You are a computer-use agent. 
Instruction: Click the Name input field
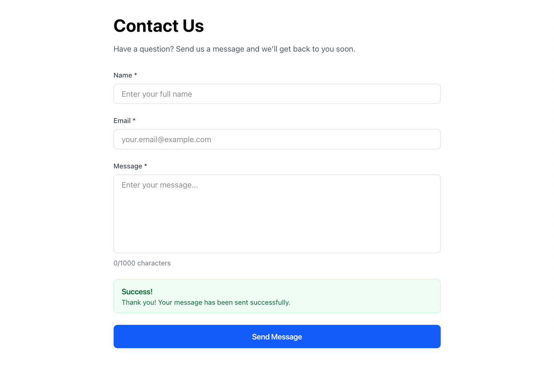click(x=277, y=94)
